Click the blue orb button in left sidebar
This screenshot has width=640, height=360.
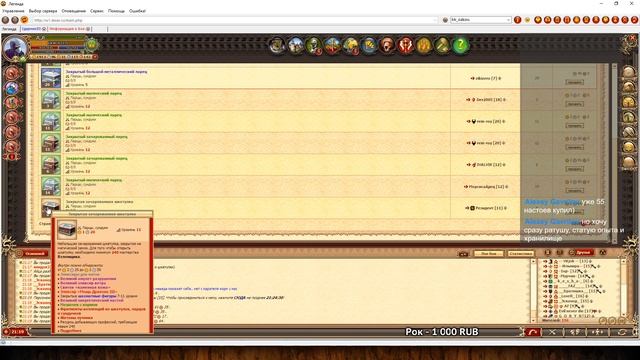pos(12,88)
